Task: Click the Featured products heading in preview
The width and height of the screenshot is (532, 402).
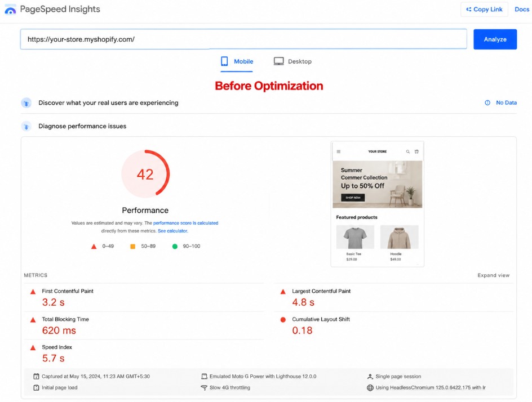Action: point(357,217)
